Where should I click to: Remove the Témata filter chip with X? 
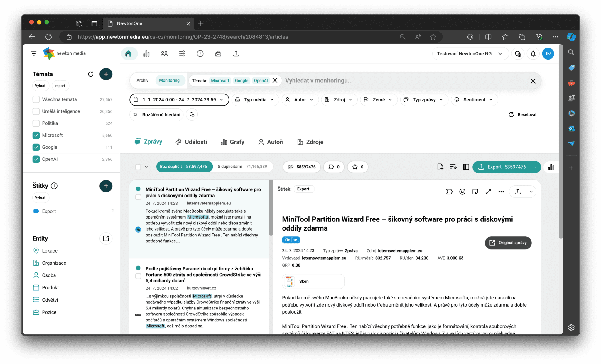click(x=275, y=80)
